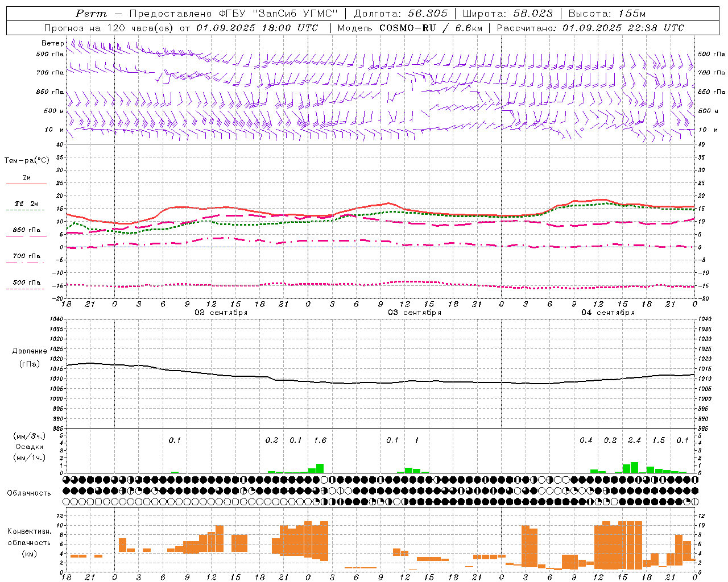728x582 pixels.
Task: Click the "Облачность" cloud cover label
Action: tap(29, 493)
